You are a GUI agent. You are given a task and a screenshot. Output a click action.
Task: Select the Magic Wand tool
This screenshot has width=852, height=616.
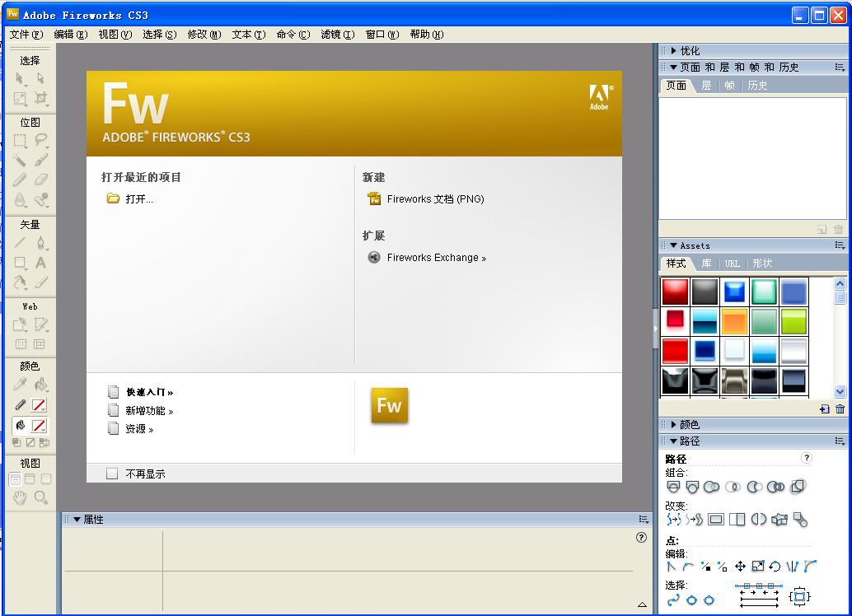point(20,160)
